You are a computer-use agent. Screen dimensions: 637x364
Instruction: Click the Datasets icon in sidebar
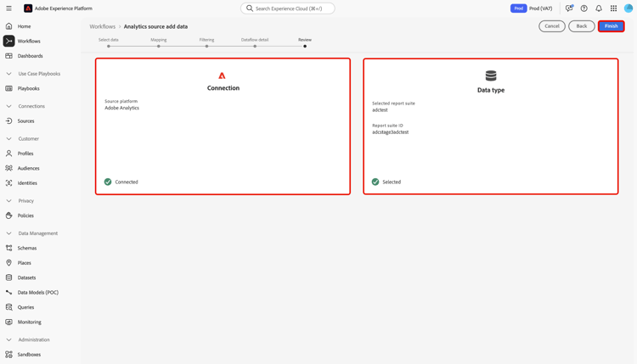click(9, 277)
